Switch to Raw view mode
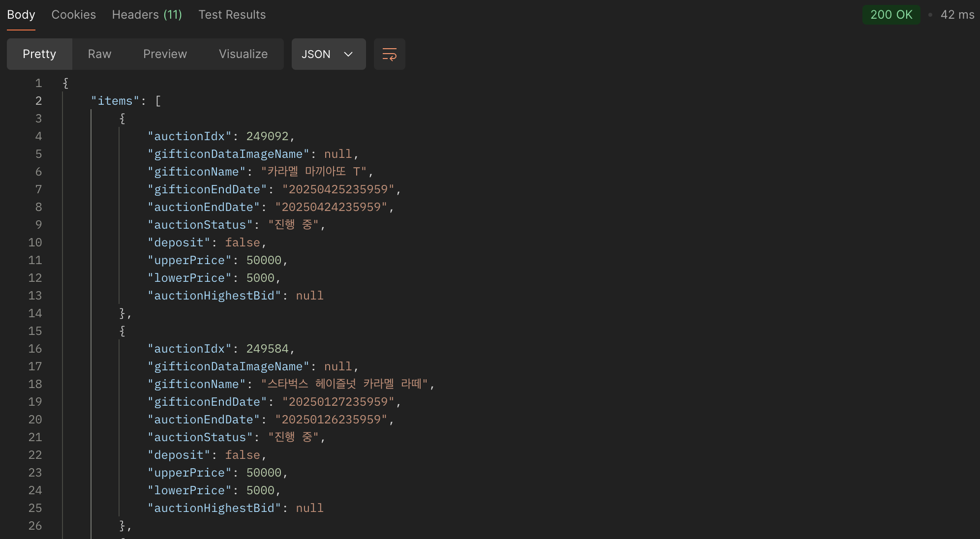The width and height of the screenshot is (980, 539). pyautogui.click(x=99, y=54)
